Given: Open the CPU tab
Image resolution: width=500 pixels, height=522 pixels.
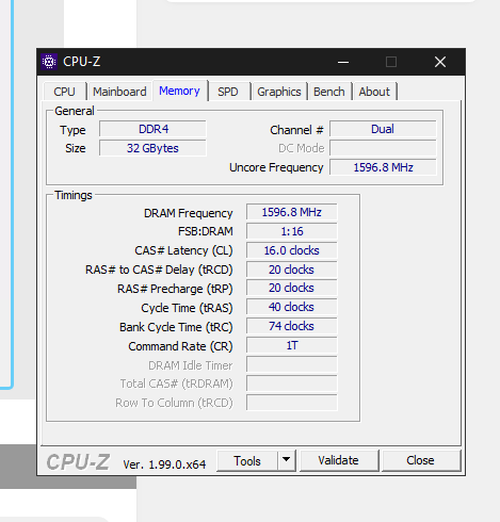Looking at the screenshot, I should tap(64, 92).
